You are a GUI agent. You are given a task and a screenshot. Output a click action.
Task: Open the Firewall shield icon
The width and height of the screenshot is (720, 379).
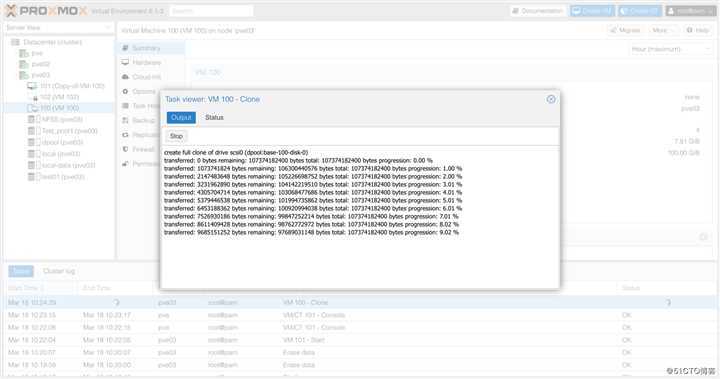click(x=125, y=149)
